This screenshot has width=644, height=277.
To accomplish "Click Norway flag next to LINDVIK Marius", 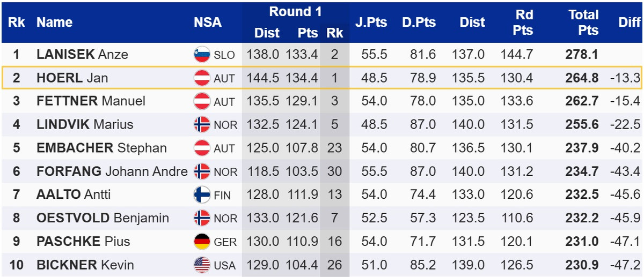I will coord(202,125).
